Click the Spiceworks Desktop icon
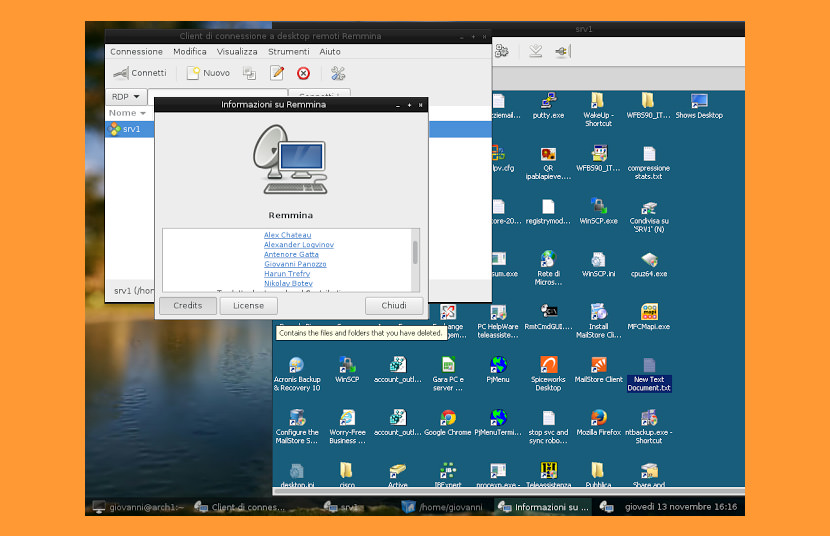830x536 pixels. 548,374
